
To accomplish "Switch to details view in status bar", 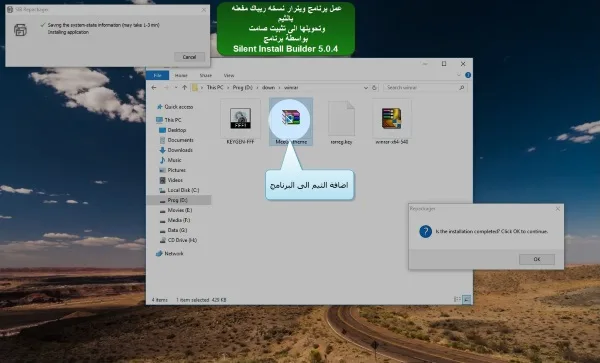I will tap(457, 300).
